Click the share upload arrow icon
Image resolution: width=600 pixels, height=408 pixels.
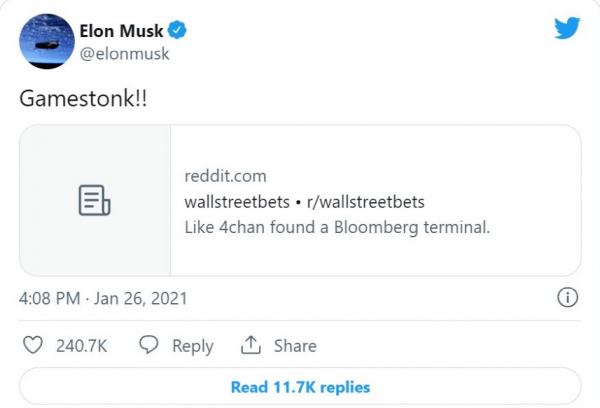(250, 345)
